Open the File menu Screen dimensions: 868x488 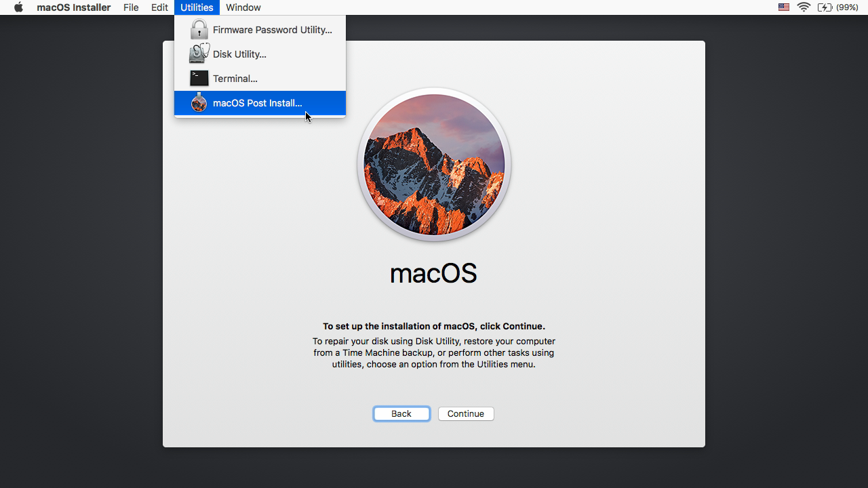coord(131,7)
